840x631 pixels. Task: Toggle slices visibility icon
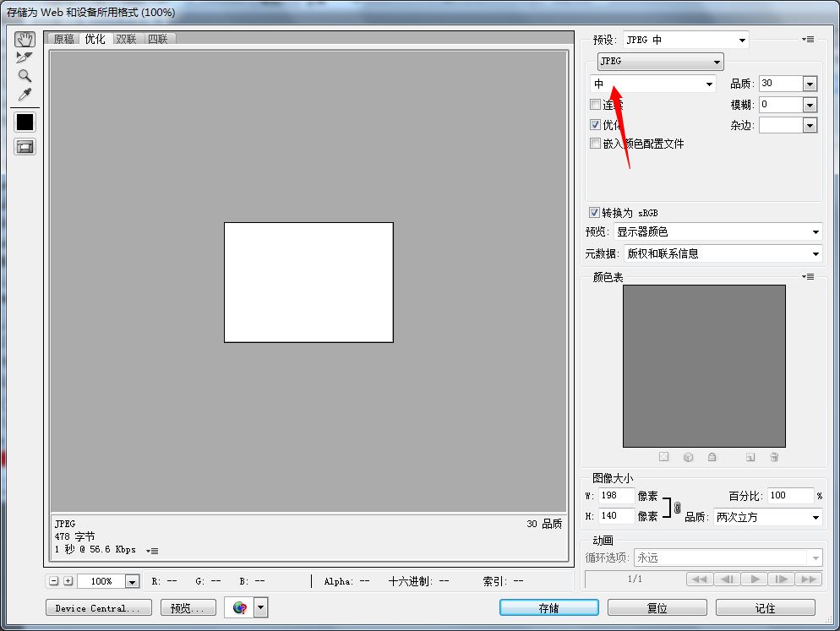tap(25, 146)
